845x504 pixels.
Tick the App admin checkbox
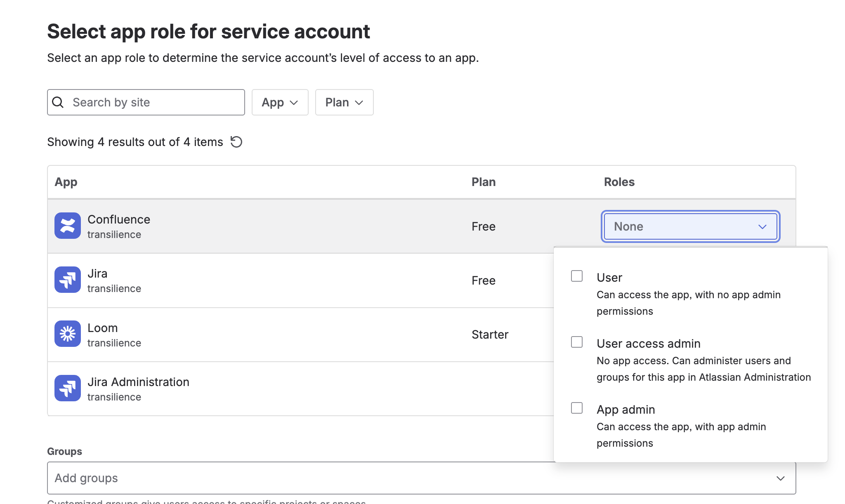(x=576, y=408)
